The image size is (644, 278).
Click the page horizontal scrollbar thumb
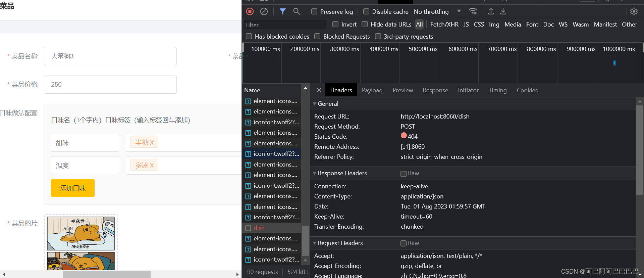click(x=107, y=274)
